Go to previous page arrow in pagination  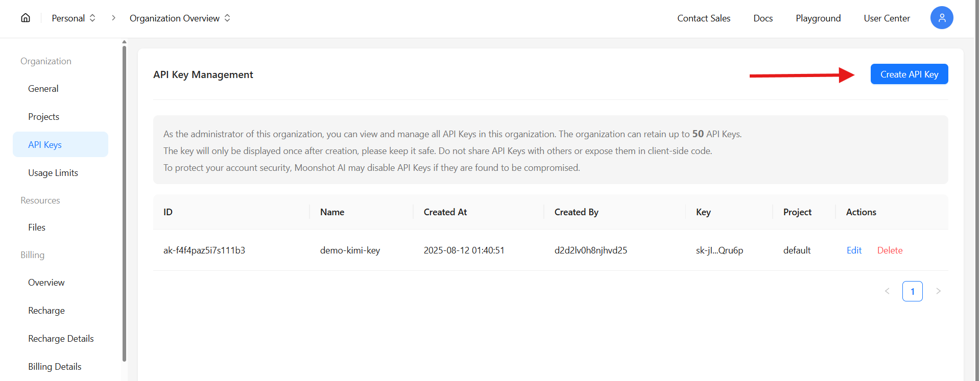tap(887, 291)
